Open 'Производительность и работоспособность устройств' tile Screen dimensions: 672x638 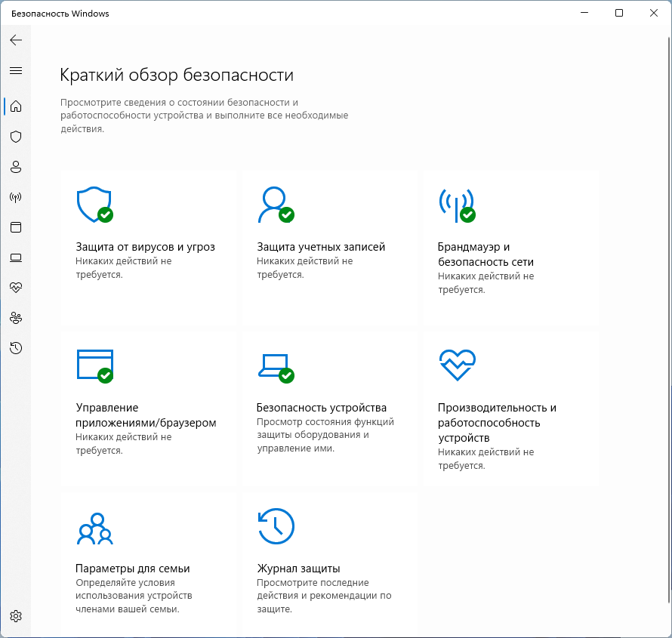[x=510, y=407]
